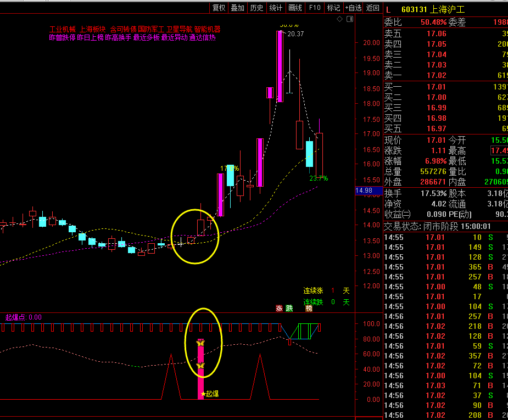
Task: Click the 连续涨 1 天 label
Action: (x=327, y=291)
